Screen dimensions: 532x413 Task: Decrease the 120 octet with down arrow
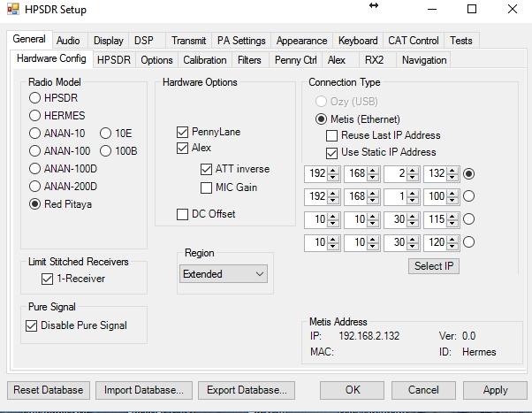coord(452,246)
